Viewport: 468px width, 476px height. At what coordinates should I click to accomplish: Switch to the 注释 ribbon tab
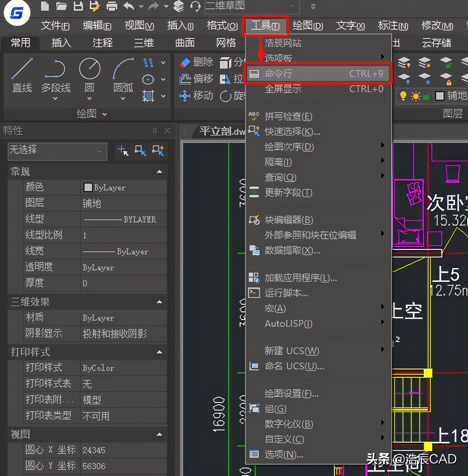coord(102,43)
